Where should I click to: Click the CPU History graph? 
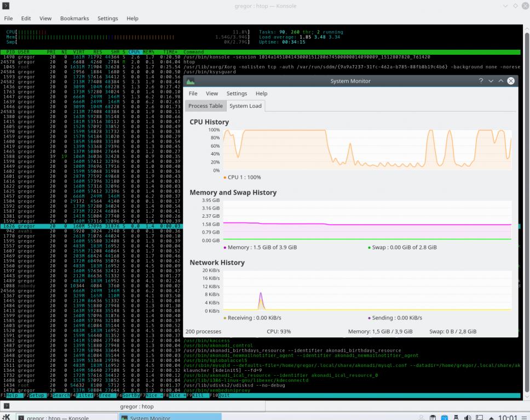366,150
